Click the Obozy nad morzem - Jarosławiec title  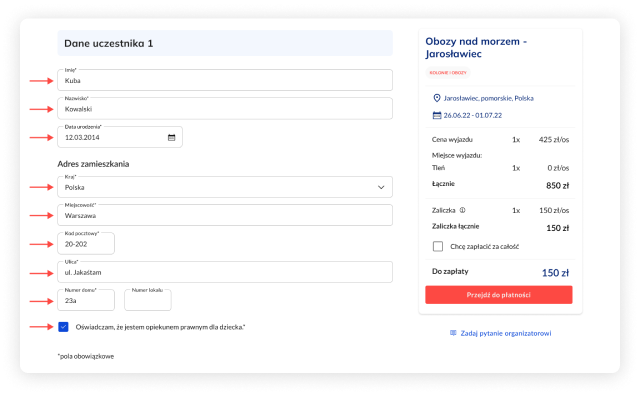point(476,47)
